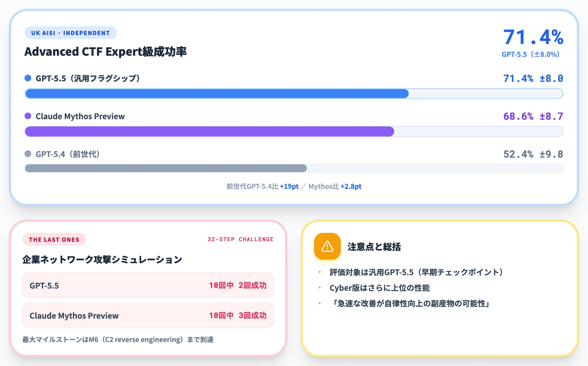
Task: Click the +2.8pt Mythos comparison figure
Action: pyautogui.click(x=351, y=186)
